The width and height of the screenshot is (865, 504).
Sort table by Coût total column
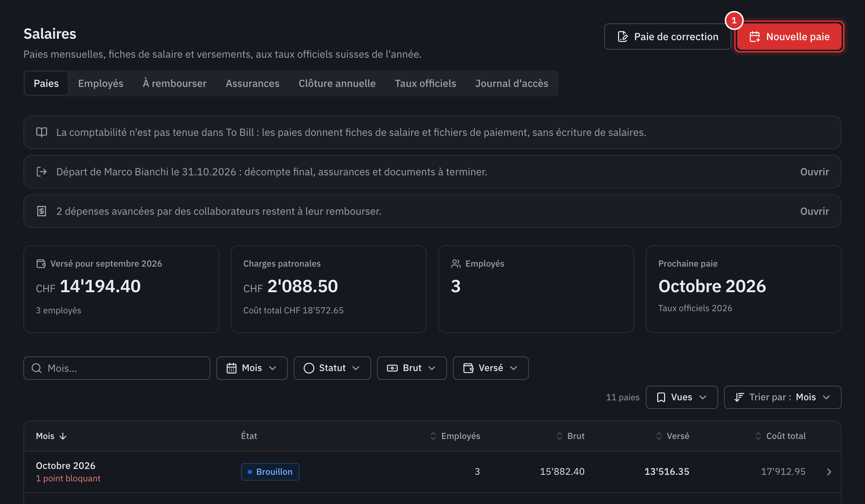(x=780, y=436)
